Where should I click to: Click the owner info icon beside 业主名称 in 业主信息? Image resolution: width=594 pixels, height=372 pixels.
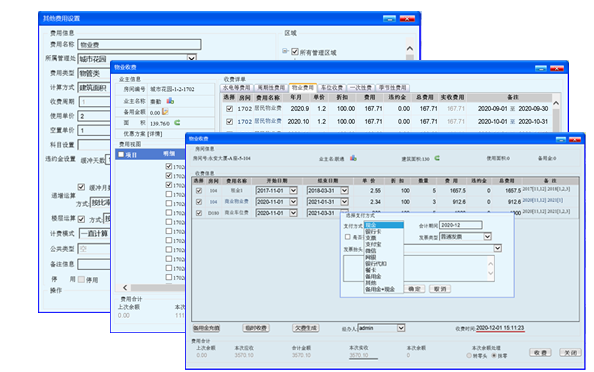tap(170, 101)
